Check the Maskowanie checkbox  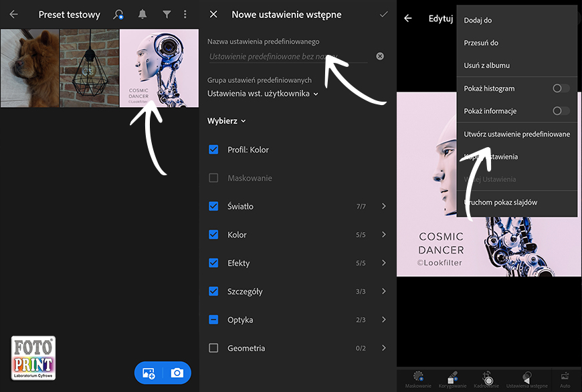213,178
